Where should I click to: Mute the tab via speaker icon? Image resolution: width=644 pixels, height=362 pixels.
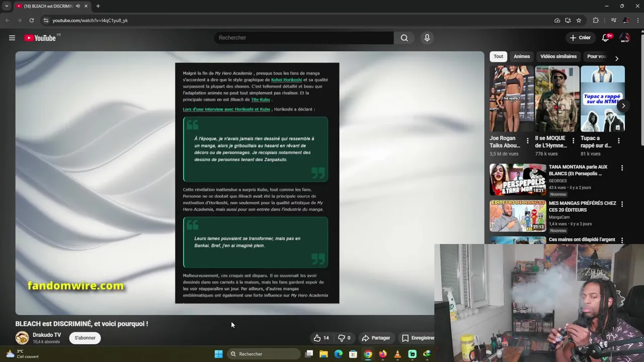[x=77, y=6]
